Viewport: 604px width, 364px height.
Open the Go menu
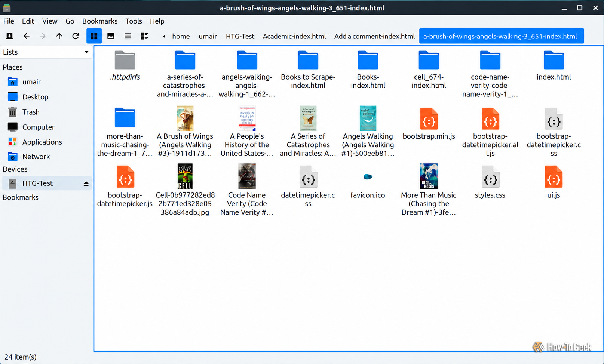pyautogui.click(x=70, y=21)
